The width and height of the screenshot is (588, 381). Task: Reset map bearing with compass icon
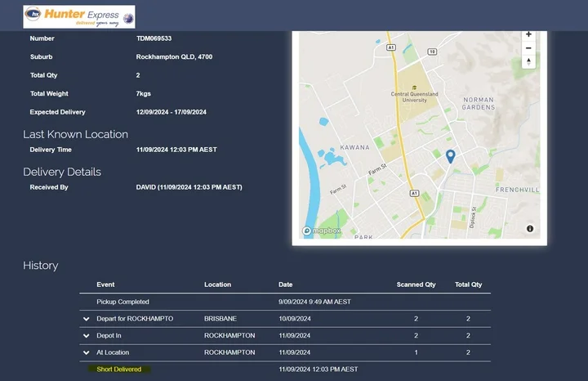[x=528, y=62]
